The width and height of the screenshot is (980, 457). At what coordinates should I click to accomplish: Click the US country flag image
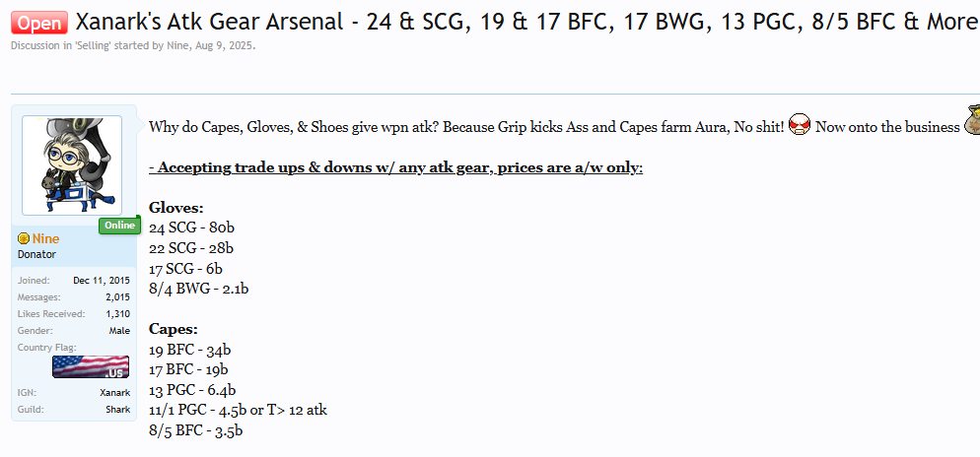[x=91, y=366]
